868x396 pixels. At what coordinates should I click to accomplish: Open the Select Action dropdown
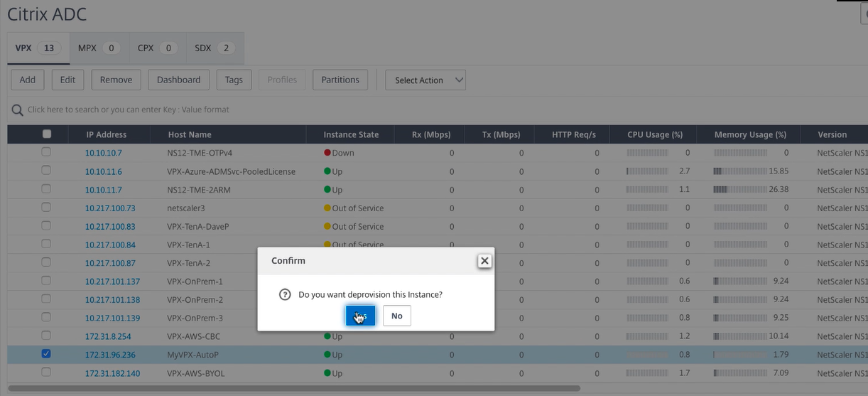click(425, 80)
